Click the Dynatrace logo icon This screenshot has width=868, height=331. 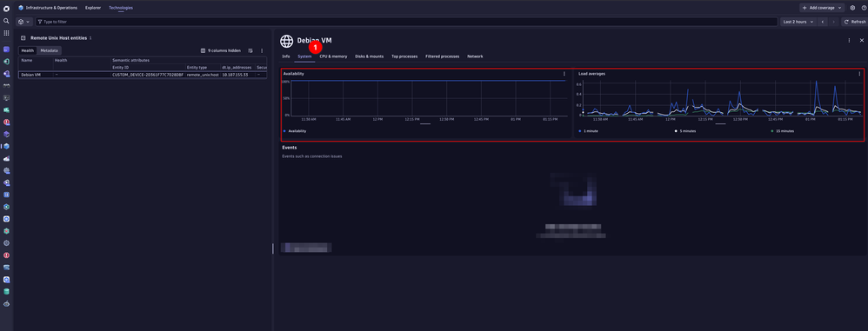tap(6, 9)
